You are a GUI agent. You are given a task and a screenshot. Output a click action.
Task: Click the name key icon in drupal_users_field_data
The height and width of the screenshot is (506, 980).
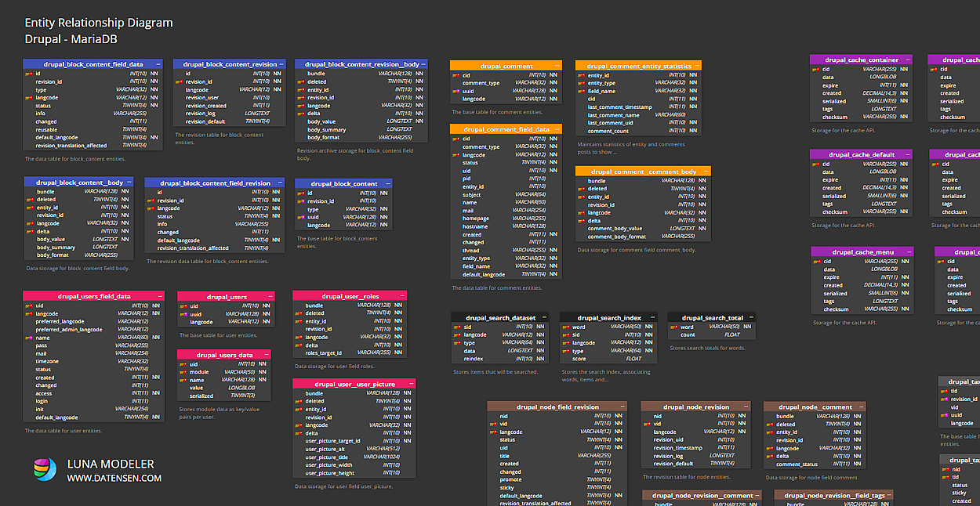tap(28, 338)
